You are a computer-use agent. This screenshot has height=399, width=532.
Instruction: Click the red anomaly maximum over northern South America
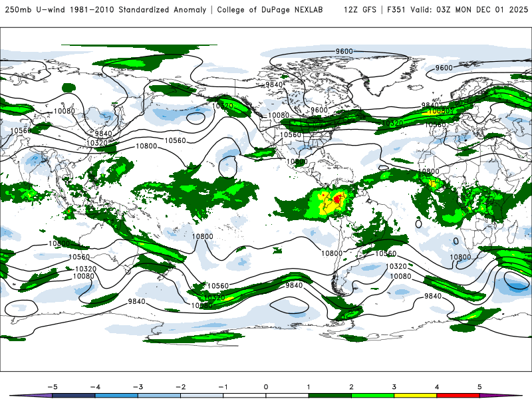(337, 198)
